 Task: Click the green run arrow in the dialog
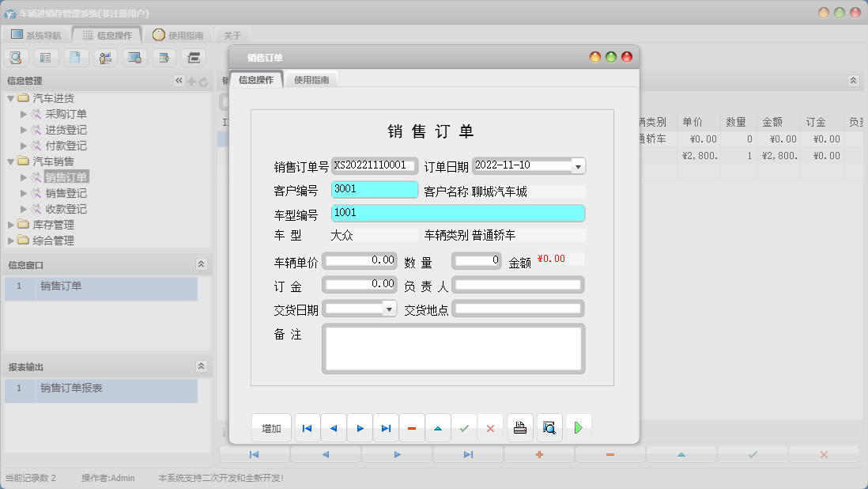(578, 427)
